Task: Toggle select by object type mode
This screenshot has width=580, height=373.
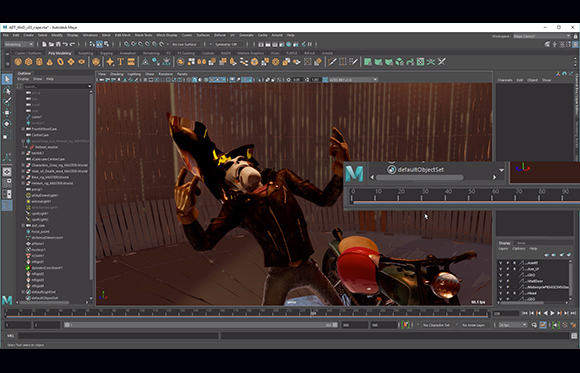Action: pos(99,44)
